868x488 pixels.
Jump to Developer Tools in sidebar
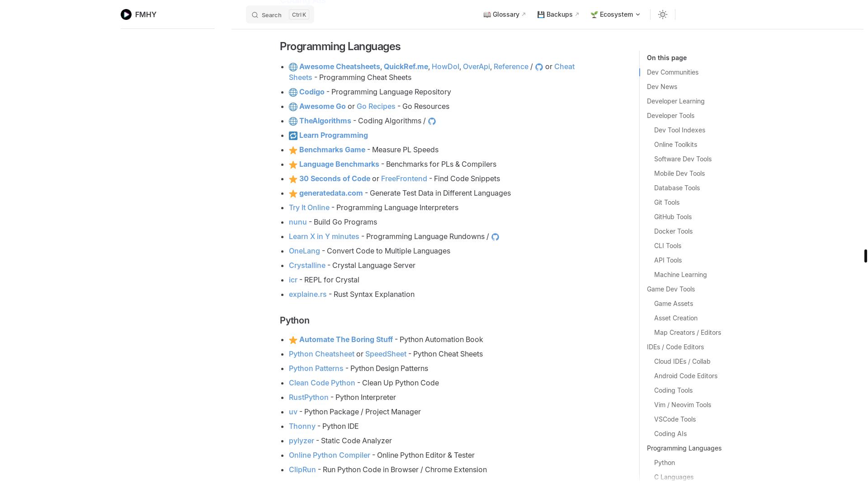tap(670, 116)
